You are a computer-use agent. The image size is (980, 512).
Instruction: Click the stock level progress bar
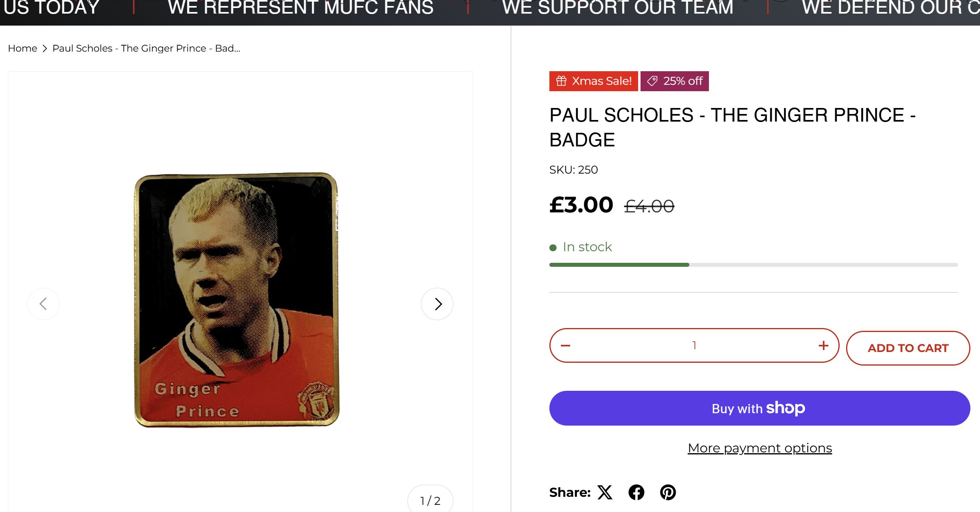[x=753, y=265]
